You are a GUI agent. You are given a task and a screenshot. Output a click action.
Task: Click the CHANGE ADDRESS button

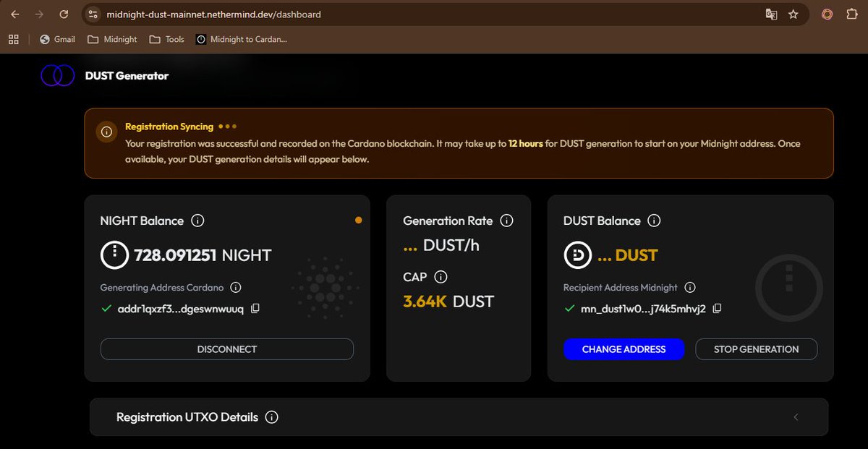click(x=624, y=349)
